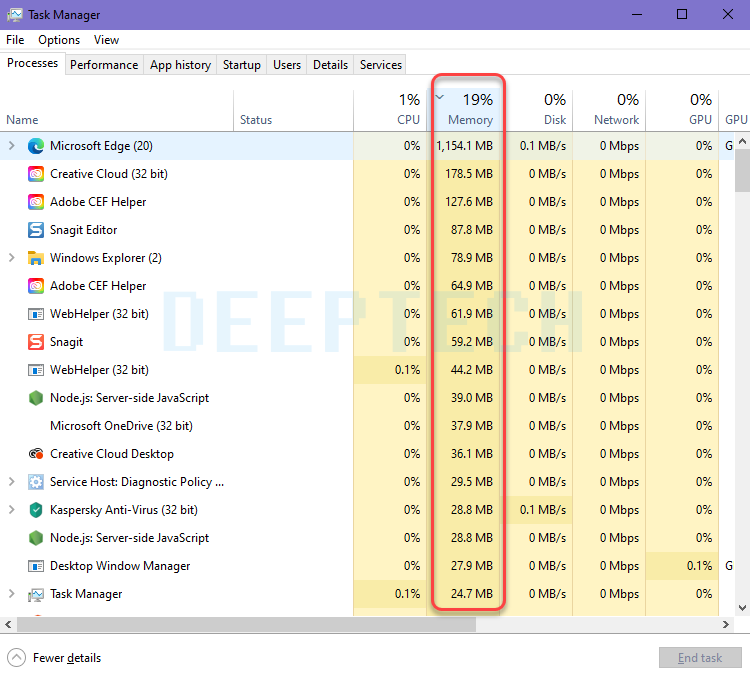Switch to the Details tab
750x677 pixels.
pos(330,65)
